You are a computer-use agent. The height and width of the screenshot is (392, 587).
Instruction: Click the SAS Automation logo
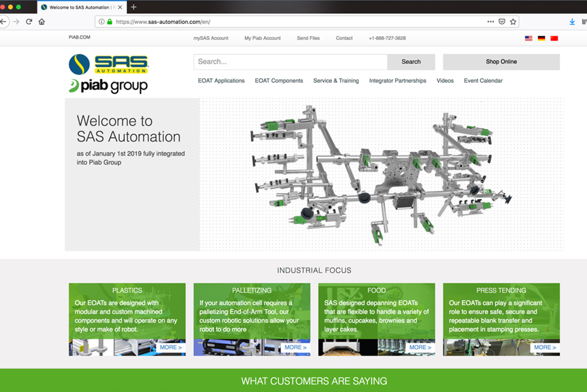point(108,64)
